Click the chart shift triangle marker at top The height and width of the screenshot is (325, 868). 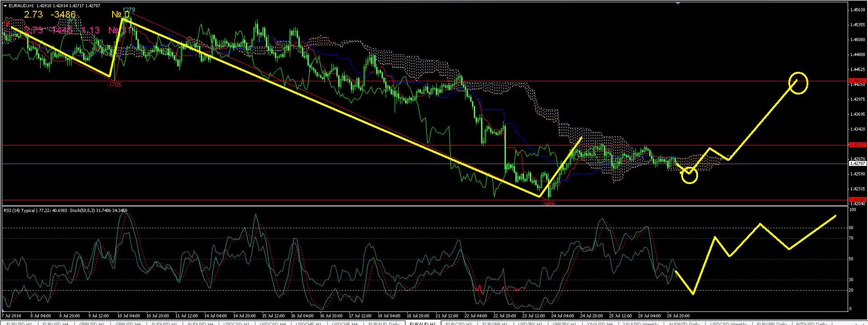(x=678, y=4)
